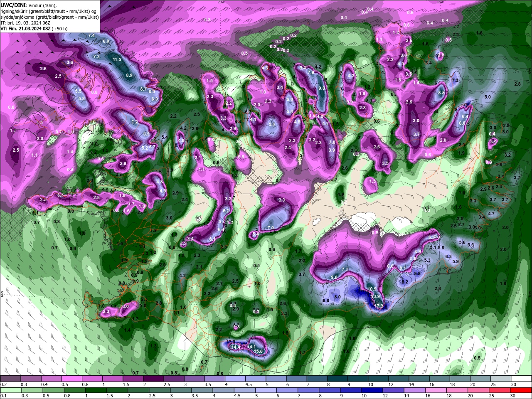Viewport: 532px width, 399px height.
Task: Click the 5.3 value in the southeast
Action: [427, 260]
